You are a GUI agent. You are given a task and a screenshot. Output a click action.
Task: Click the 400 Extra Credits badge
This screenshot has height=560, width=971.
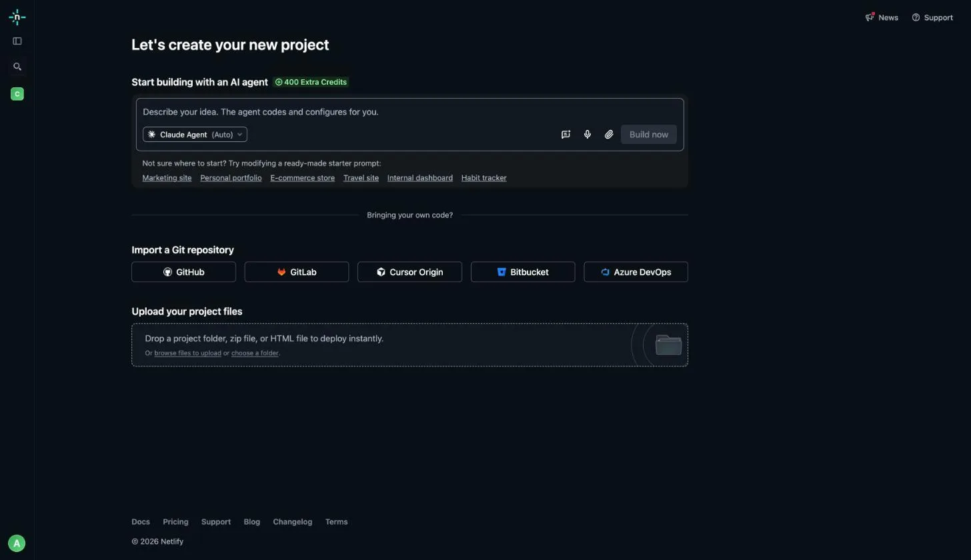click(x=311, y=82)
